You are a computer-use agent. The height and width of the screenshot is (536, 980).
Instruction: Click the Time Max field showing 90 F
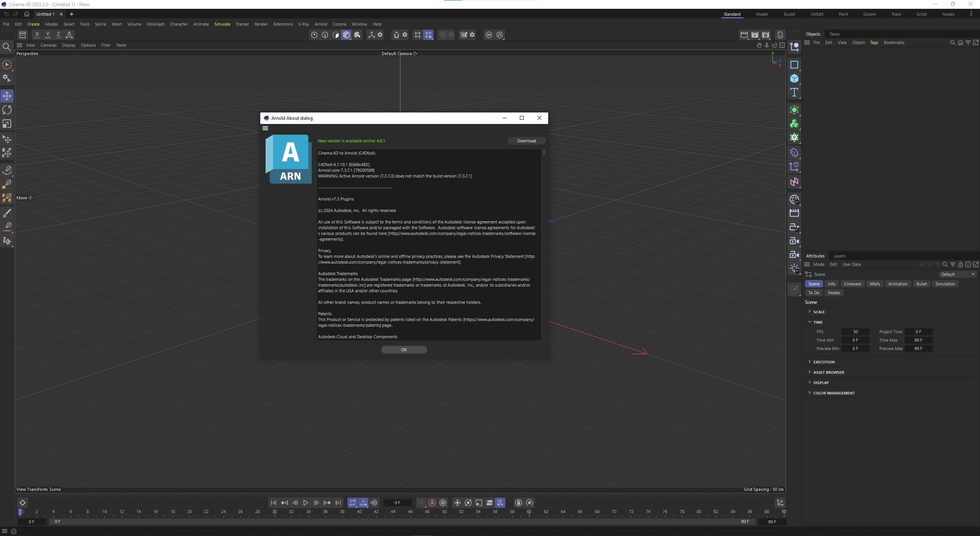click(x=918, y=340)
